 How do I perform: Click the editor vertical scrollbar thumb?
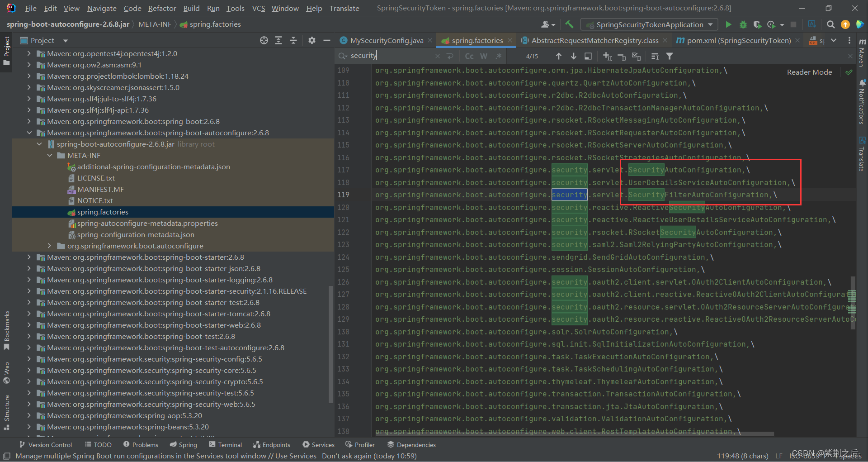(x=853, y=303)
